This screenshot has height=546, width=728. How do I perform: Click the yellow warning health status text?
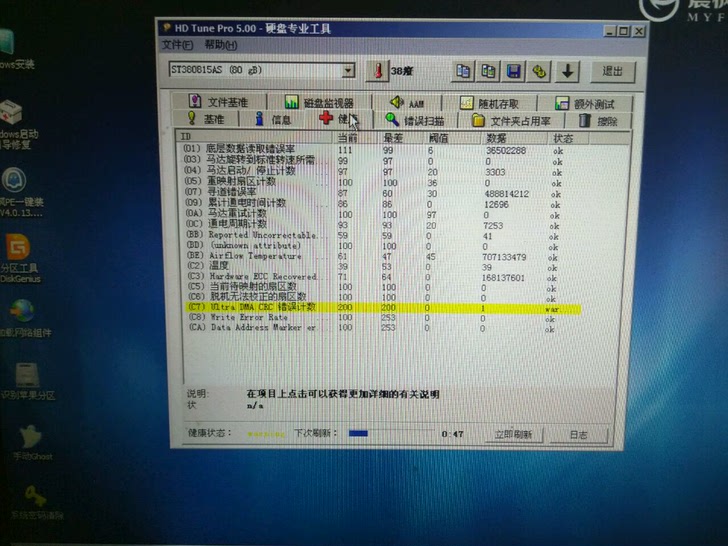point(266,434)
